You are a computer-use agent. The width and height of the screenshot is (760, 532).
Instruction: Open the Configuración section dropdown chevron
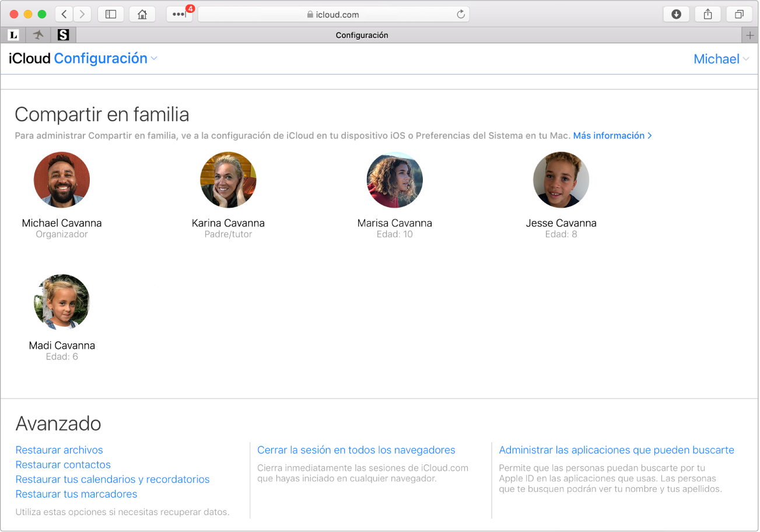click(x=153, y=58)
